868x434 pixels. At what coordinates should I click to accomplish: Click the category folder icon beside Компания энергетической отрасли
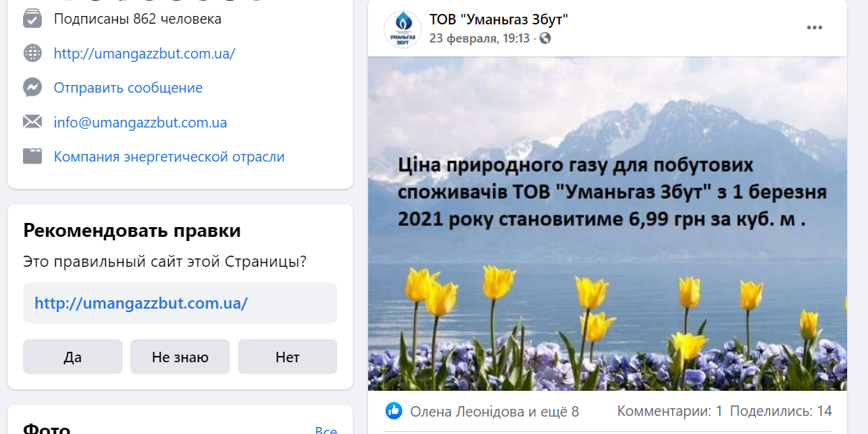pyautogui.click(x=33, y=157)
